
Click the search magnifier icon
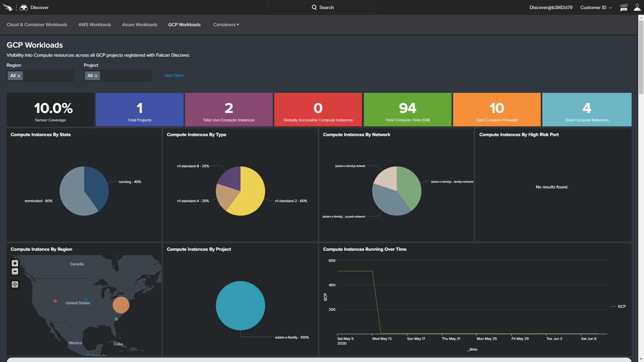(x=314, y=7)
